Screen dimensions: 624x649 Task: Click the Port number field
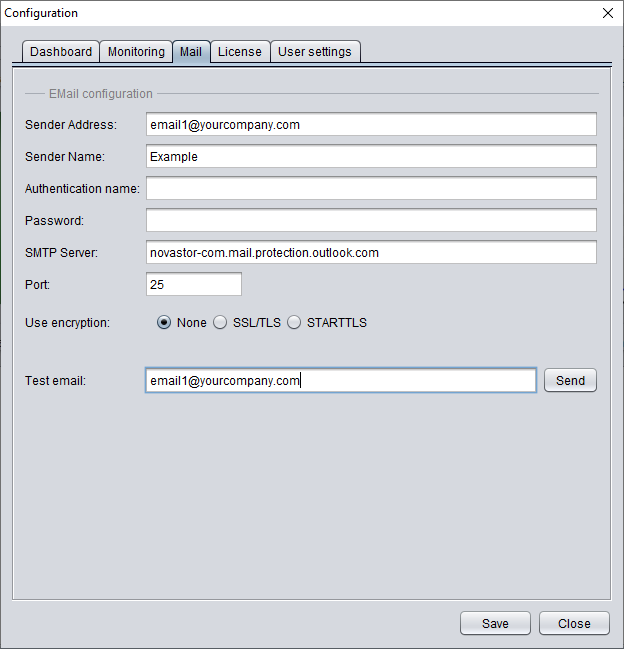tap(194, 284)
